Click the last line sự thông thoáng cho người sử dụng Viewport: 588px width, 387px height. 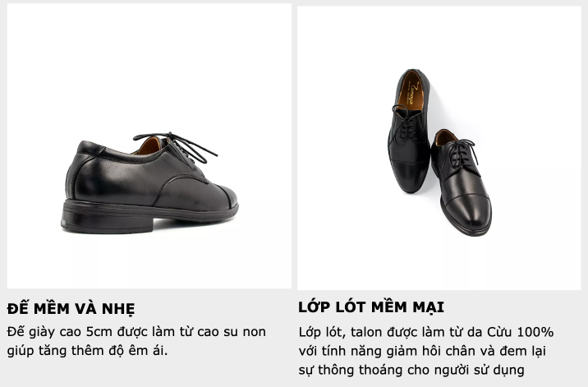(411, 370)
